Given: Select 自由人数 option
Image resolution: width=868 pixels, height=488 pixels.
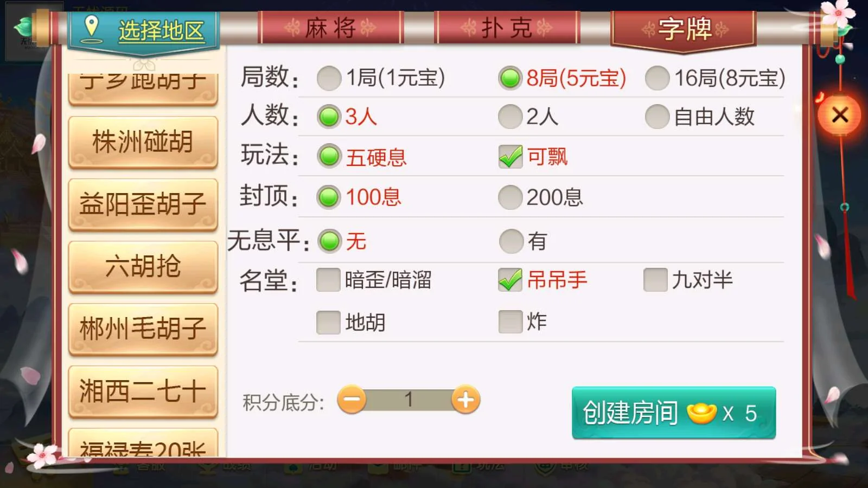Looking at the screenshot, I should pyautogui.click(x=700, y=117).
